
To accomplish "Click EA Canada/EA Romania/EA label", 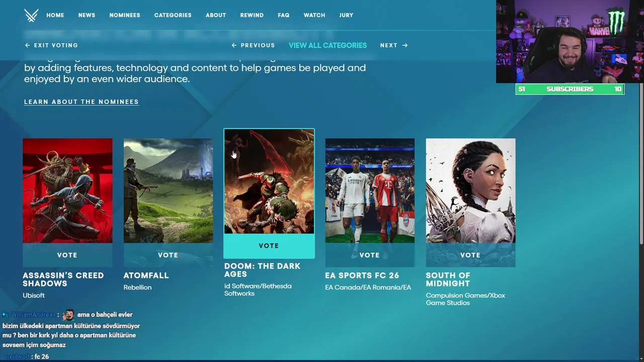I will pyautogui.click(x=368, y=288).
